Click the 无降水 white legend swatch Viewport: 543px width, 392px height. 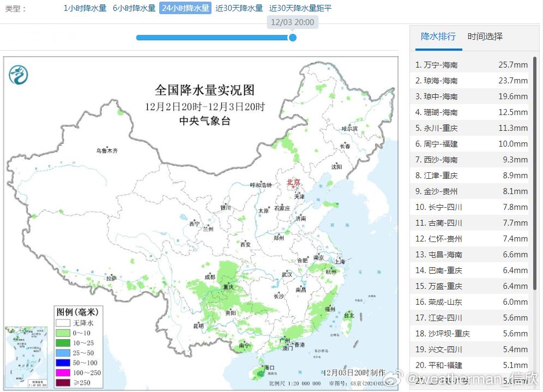[63, 322]
